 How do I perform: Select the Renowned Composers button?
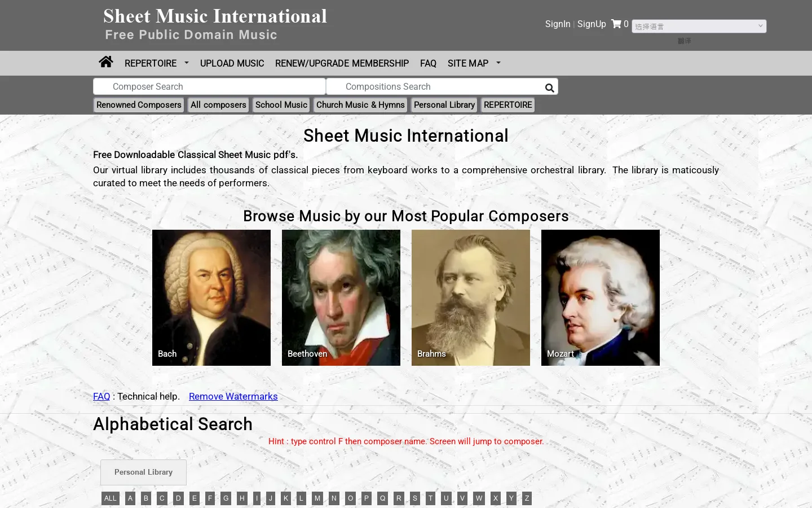pyautogui.click(x=139, y=105)
